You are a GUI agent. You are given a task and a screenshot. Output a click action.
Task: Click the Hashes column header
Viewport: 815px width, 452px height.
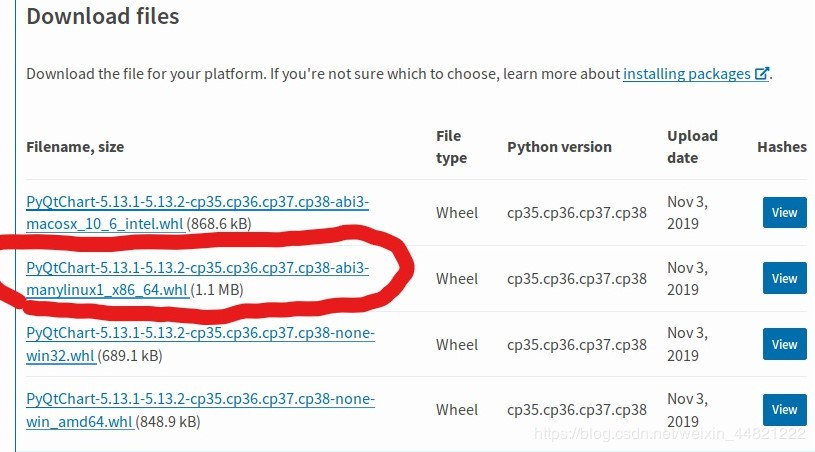(x=782, y=147)
